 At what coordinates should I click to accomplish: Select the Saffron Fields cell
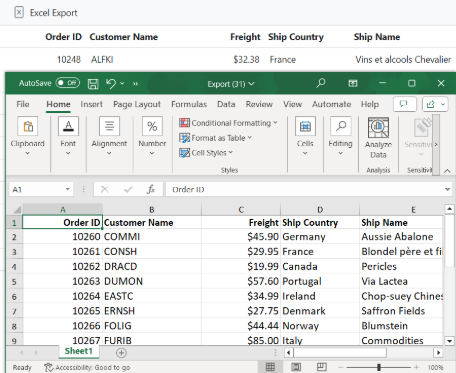point(401,311)
